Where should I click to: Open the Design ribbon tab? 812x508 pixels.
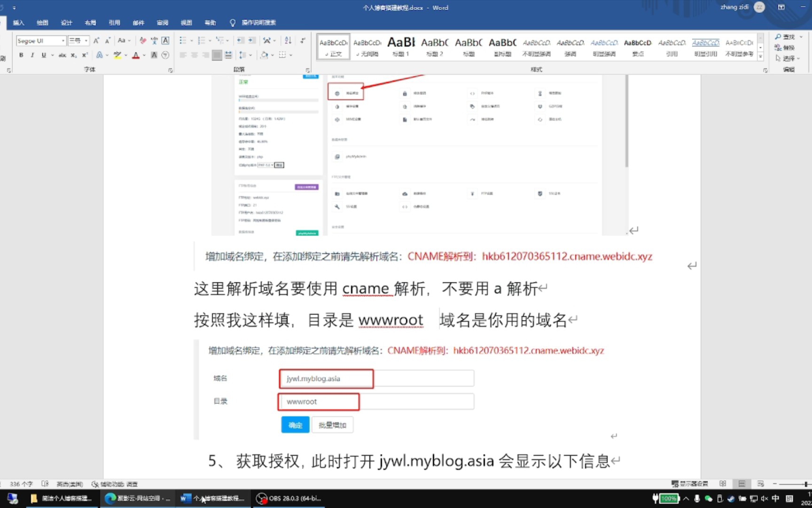click(66, 23)
